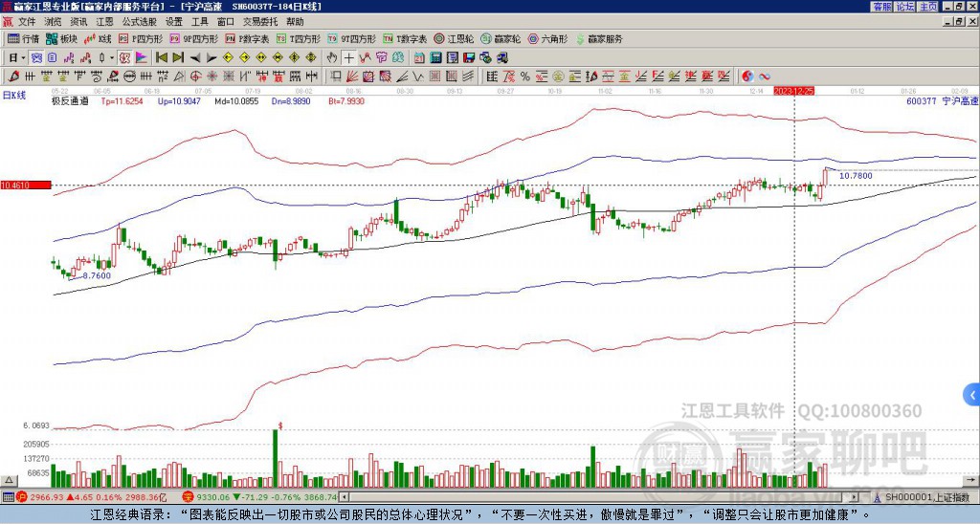The image size is (980, 524).
Task: Open the 江恩轮 Gann wheel
Action: click(454, 38)
